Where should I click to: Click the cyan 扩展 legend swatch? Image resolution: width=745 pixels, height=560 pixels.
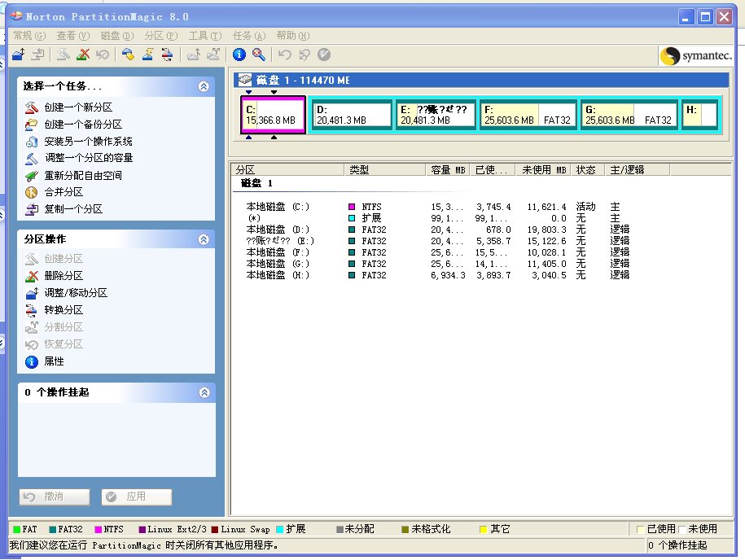pos(280,529)
